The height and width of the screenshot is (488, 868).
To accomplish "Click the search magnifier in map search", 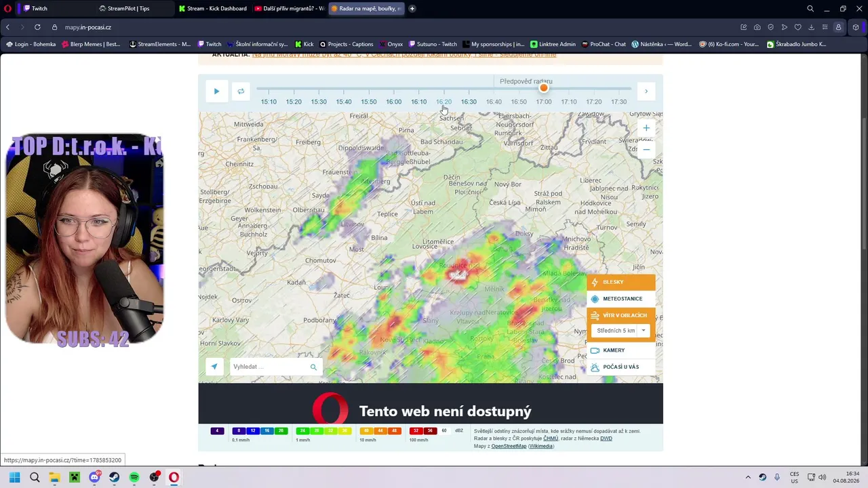I will coord(313,367).
